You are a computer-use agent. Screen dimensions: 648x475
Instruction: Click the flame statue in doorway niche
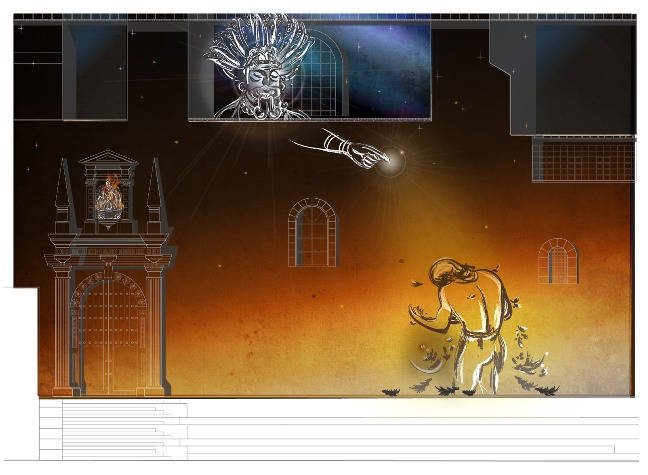(x=110, y=196)
